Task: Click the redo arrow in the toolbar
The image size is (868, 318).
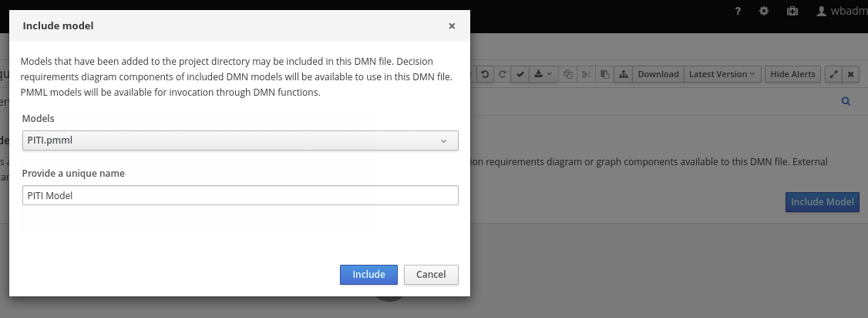Action: 502,74
